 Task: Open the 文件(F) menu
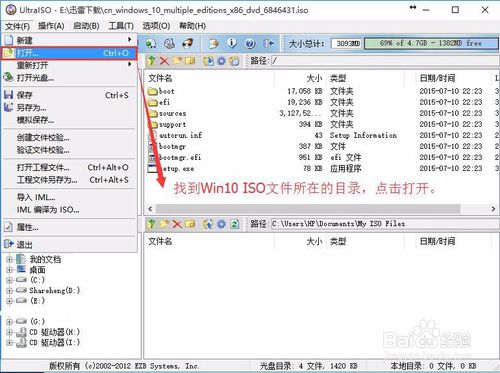tap(17, 26)
